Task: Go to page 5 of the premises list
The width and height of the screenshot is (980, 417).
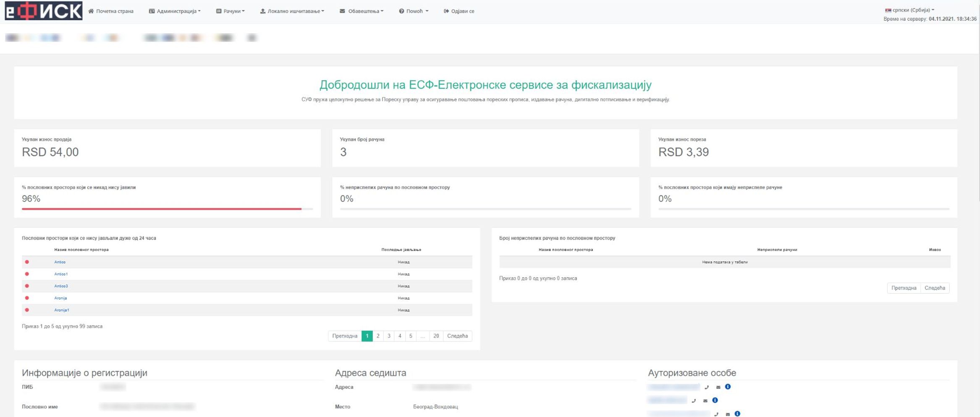Action: pos(411,336)
